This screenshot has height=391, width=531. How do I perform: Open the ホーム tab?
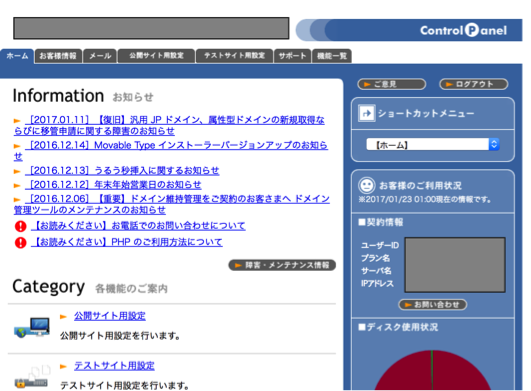point(17,56)
